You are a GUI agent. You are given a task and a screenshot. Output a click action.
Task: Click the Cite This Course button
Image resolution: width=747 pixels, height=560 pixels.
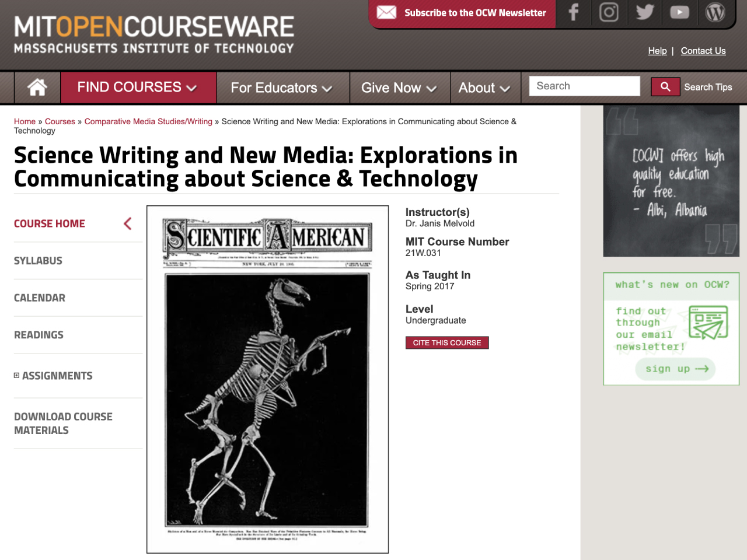tap(447, 343)
